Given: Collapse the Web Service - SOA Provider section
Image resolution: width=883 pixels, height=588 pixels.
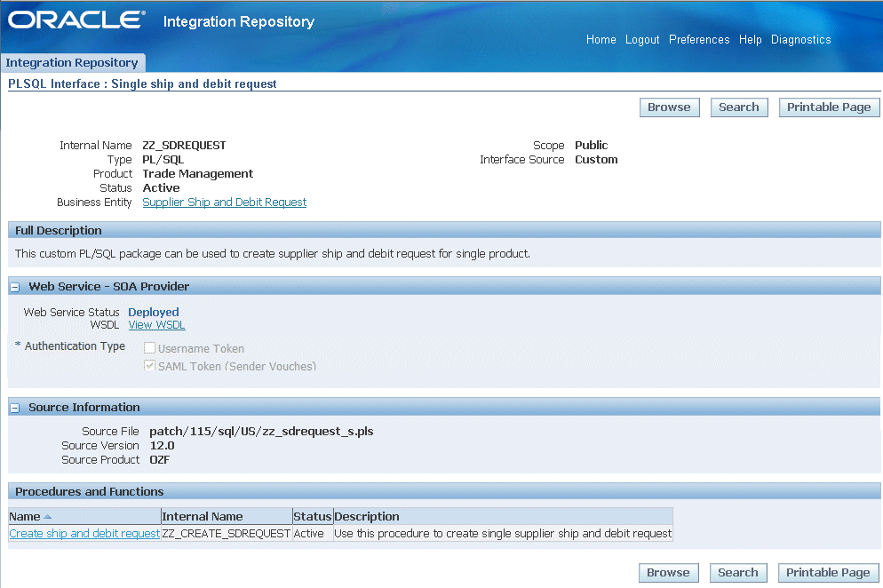Looking at the screenshot, I should tap(15, 287).
